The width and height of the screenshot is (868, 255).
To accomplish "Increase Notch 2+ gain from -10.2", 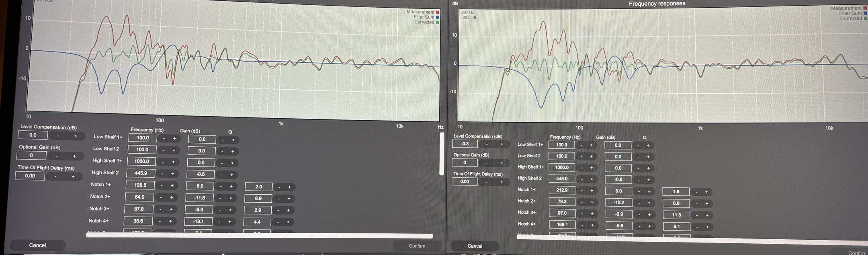I will point(649,203).
